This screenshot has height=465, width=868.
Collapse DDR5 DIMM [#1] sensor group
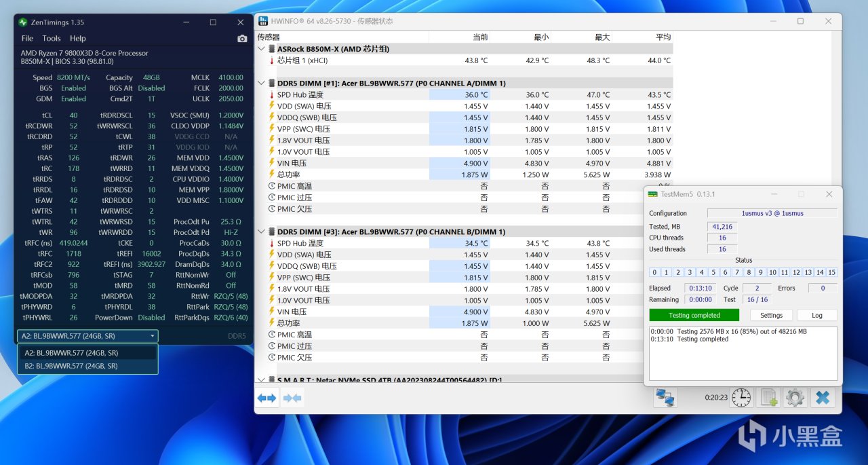pos(262,83)
